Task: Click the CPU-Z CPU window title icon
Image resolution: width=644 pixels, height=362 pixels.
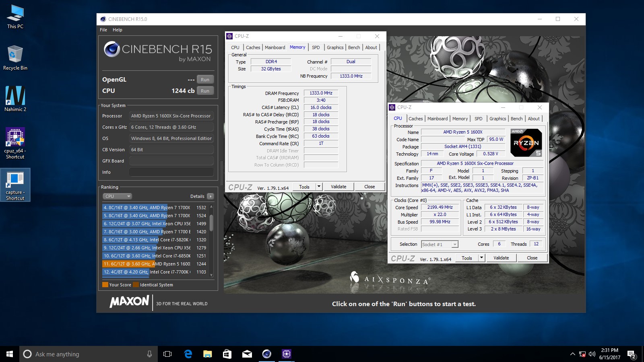Action: [x=392, y=107]
